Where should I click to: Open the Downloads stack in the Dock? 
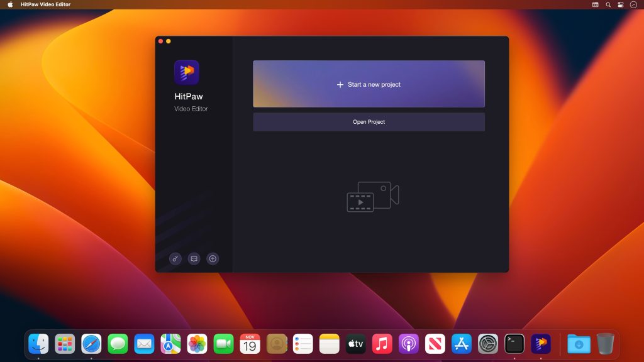coord(578,344)
